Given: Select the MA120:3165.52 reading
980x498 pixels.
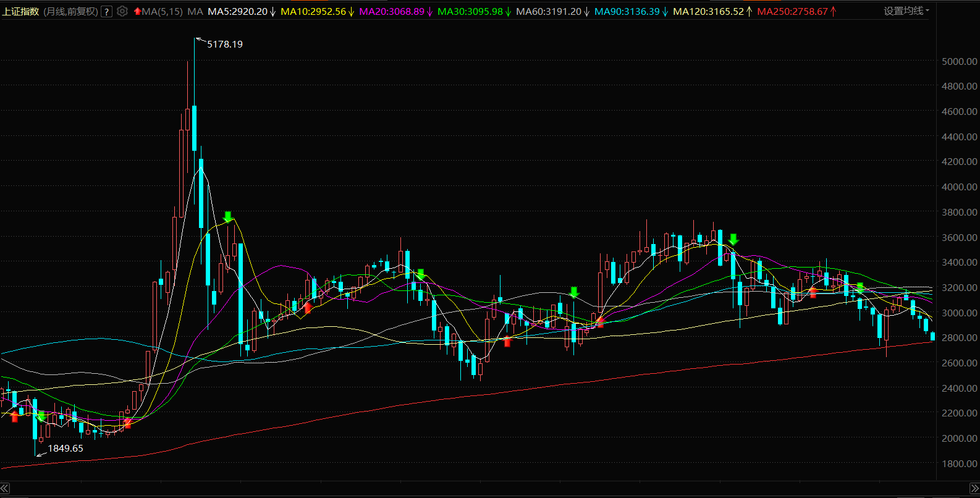Looking at the screenshot, I should coord(708,11).
